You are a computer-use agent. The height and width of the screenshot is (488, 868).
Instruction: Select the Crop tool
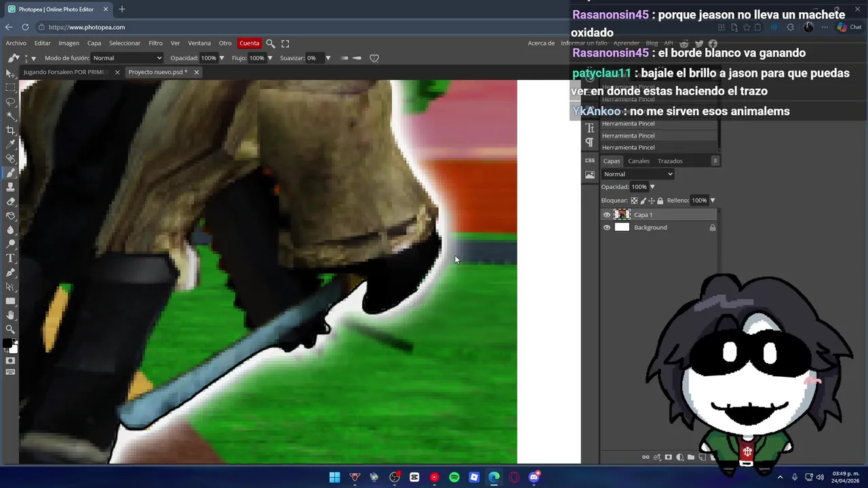tap(10, 130)
